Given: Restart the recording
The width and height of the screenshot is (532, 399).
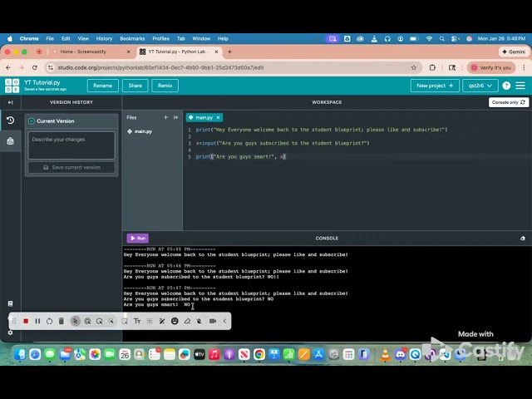Looking at the screenshot, I should pos(49,321).
